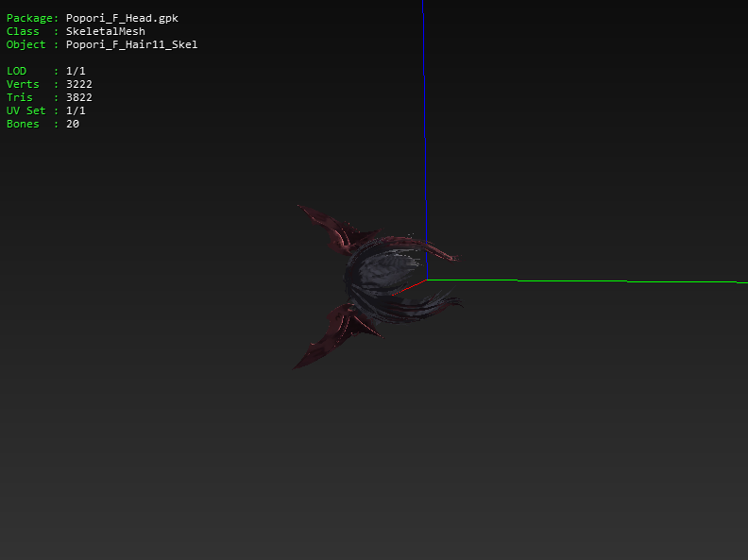Click the green Bones label

click(23, 124)
